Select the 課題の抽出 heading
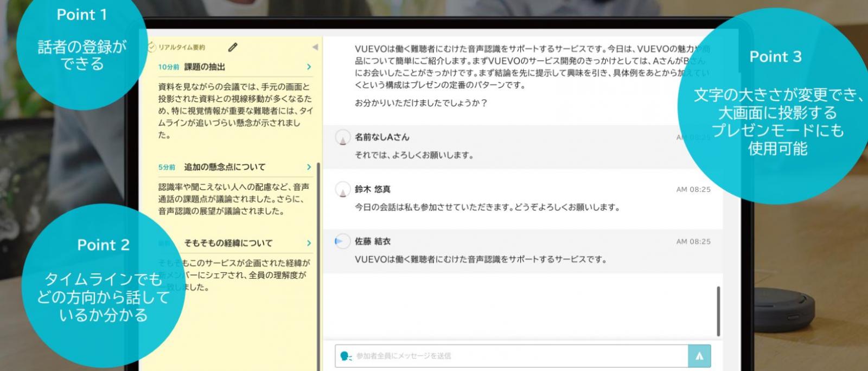 pos(205,67)
